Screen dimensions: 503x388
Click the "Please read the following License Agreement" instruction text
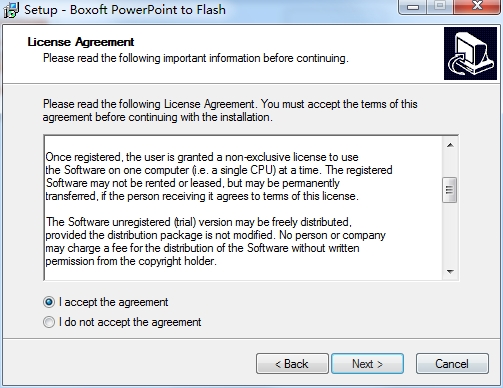[x=230, y=111]
